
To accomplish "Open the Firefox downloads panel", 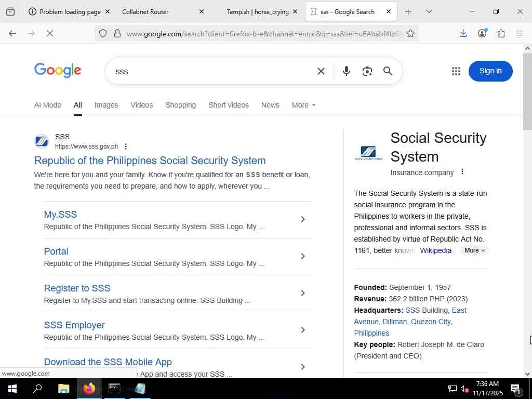I will pyautogui.click(x=463, y=34).
